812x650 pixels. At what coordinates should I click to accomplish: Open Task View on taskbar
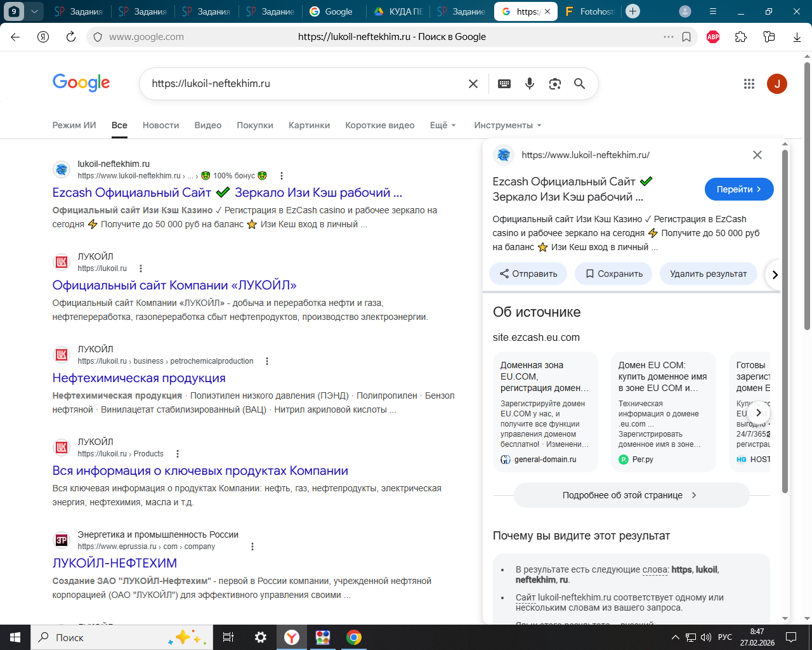pos(228,637)
